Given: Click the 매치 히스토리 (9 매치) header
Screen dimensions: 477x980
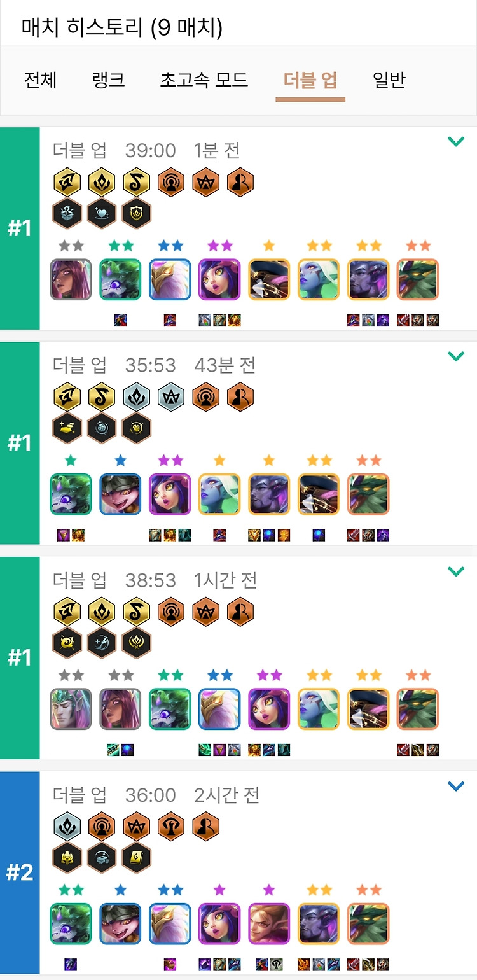Looking at the screenshot, I should coord(122,27).
